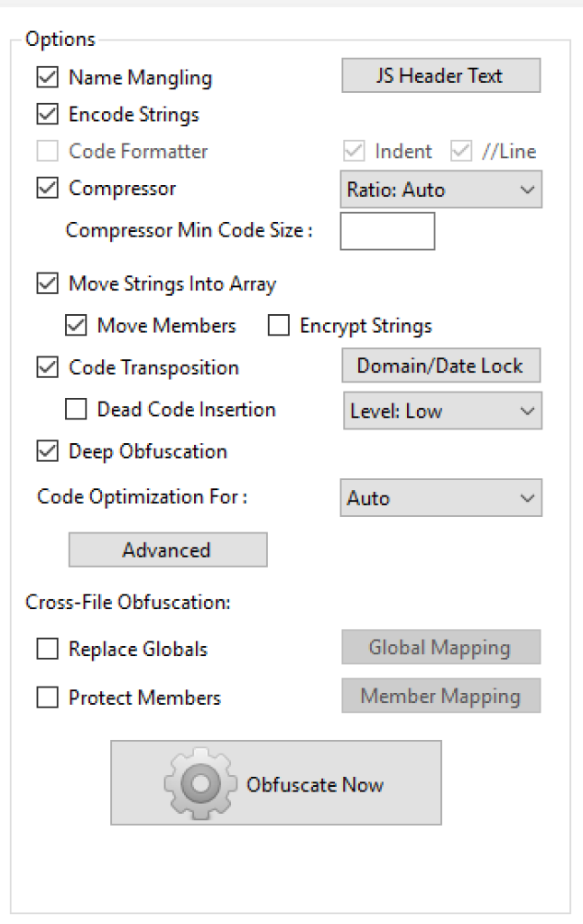Toggle the Compressor checkbox

[x=47, y=188]
